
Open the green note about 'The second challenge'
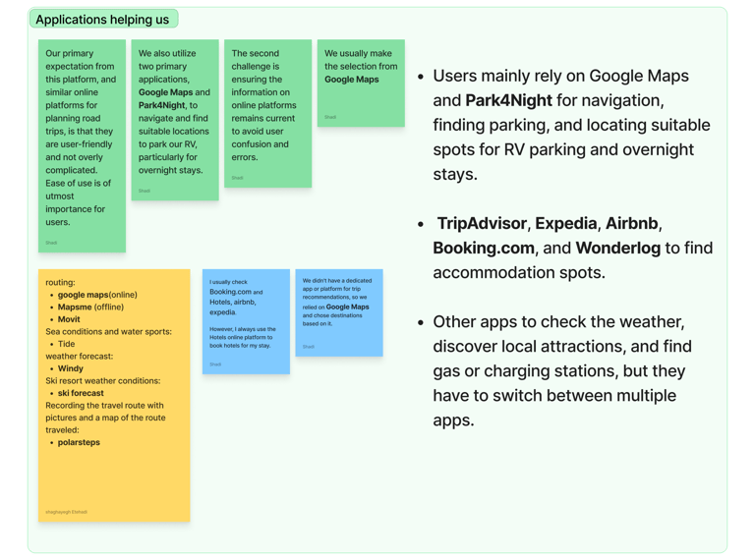point(267,114)
